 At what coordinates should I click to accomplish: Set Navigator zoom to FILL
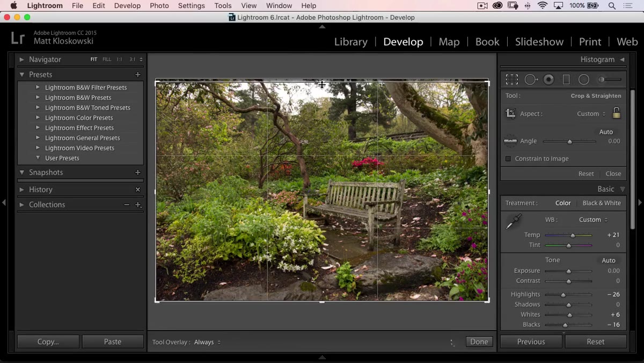[107, 60]
